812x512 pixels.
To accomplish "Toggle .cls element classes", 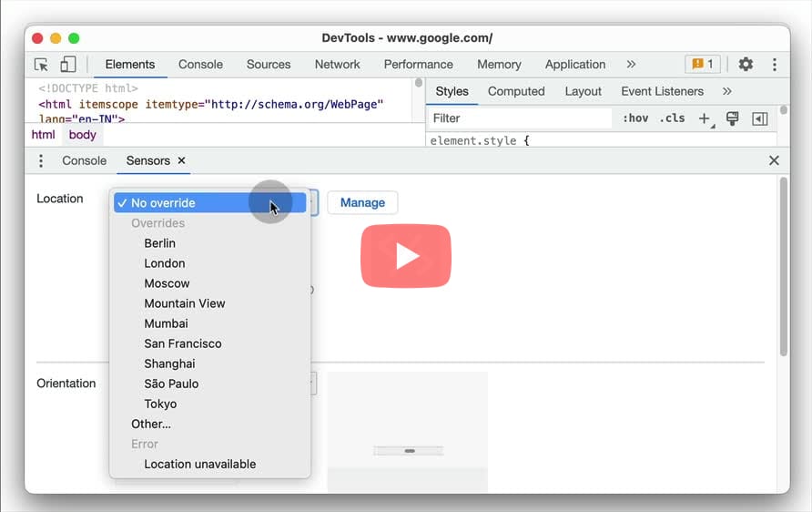I will [x=672, y=118].
